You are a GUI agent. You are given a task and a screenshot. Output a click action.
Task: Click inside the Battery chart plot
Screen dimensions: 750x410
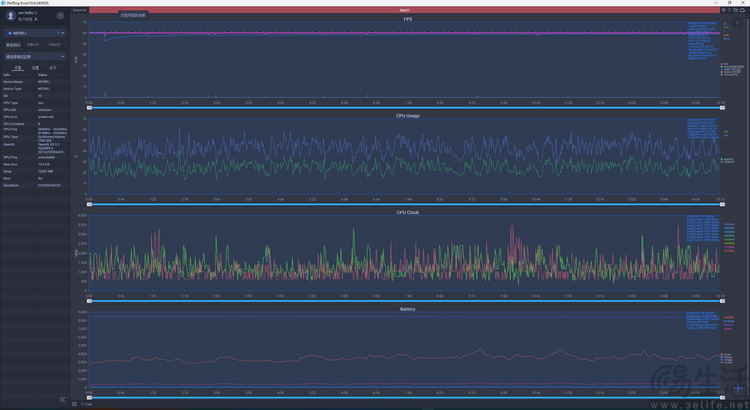pos(404,350)
